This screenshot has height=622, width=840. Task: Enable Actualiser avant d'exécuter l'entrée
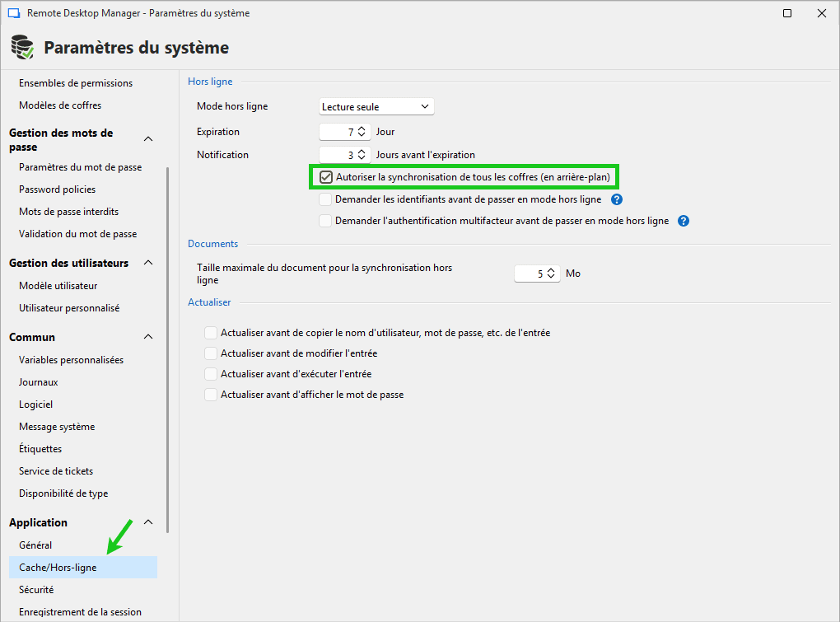(x=211, y=373)
